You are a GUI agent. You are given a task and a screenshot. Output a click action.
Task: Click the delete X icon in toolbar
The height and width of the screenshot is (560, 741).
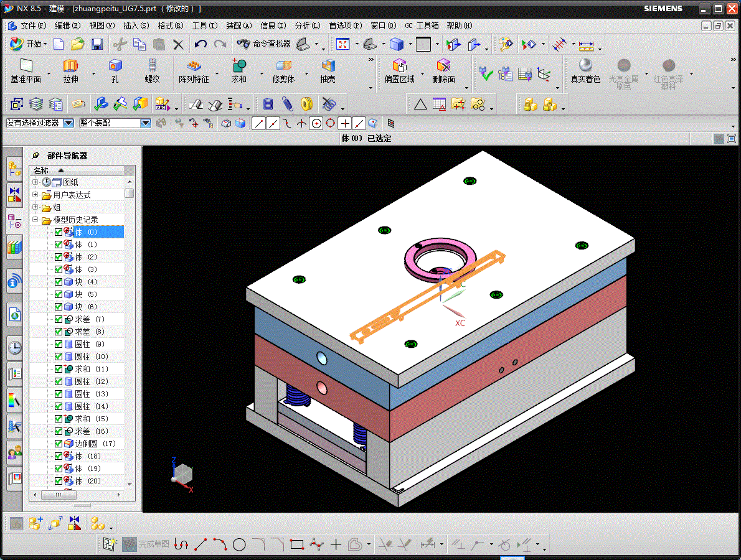178,44
